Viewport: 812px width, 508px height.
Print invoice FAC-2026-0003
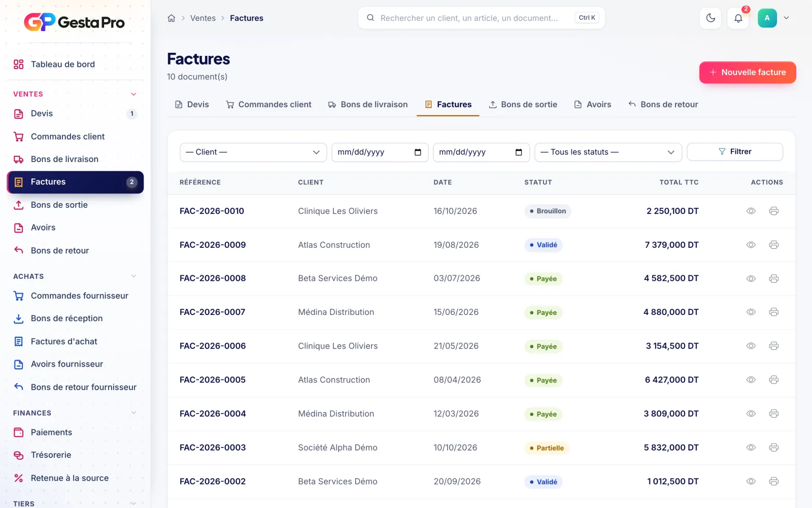click(x=774, y=448)
